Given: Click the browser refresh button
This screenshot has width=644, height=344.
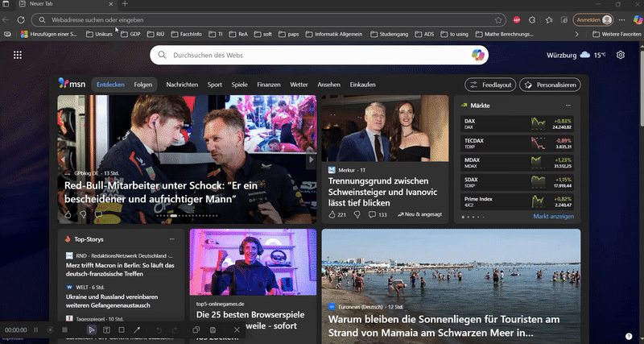Looking at the screenshot, I should coord(22,19).
